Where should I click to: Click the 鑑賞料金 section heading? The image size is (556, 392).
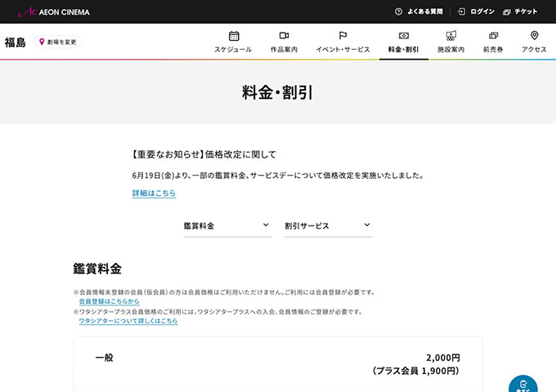(x=97, y=269)
